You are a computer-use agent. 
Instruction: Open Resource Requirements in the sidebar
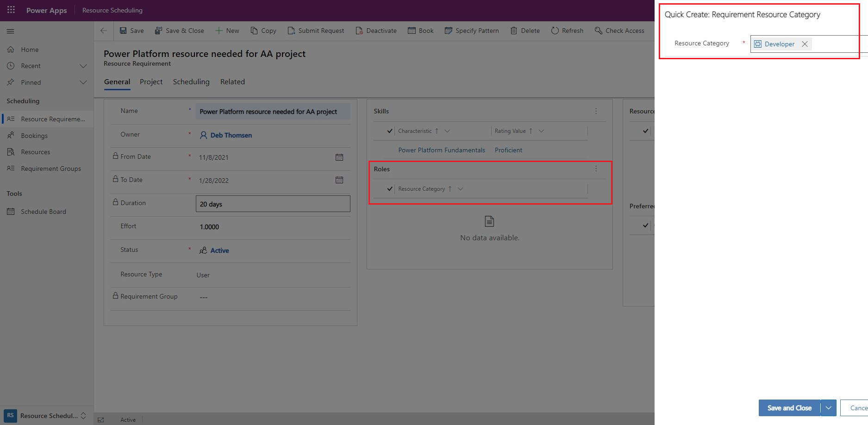coord(46,119)
